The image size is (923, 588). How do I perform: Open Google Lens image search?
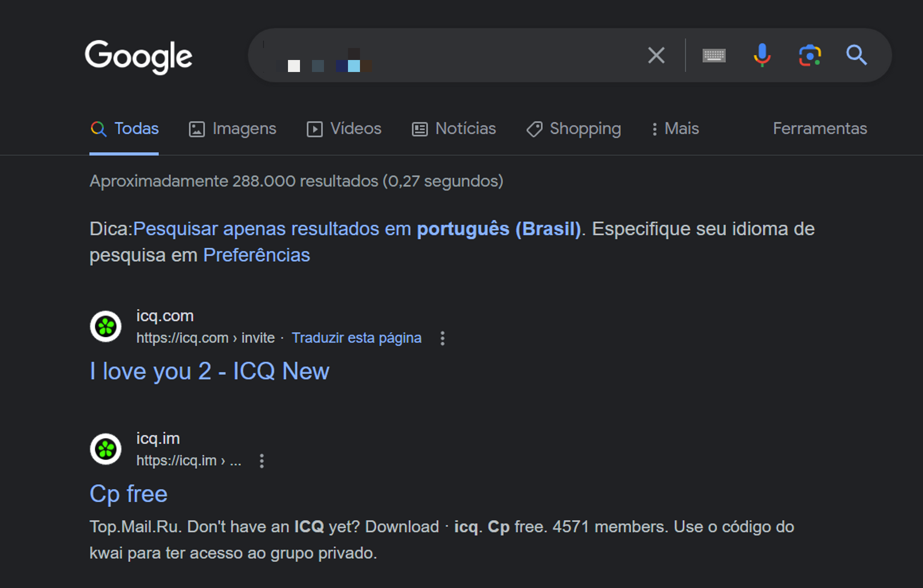click(810, 55)
